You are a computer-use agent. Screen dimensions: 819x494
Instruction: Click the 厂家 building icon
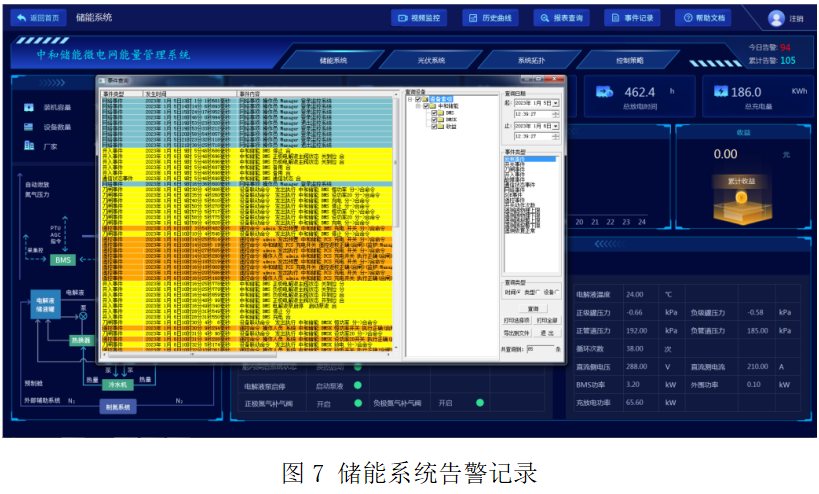pyautogui.click(x=29, y=146)
